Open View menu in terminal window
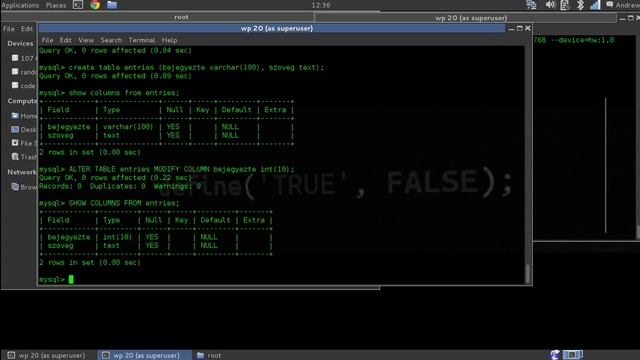This screenshot has height=360, width=640. click(86, 40)
